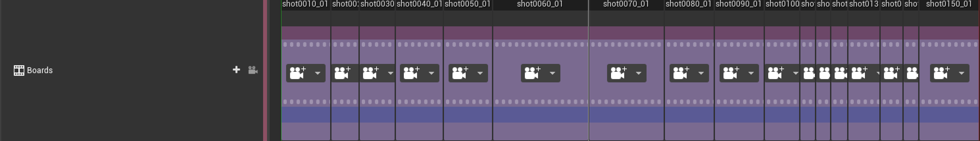Select the shot0070_01 clip title
This screenshot has width=980, height=141.
[x=626, y=4]
